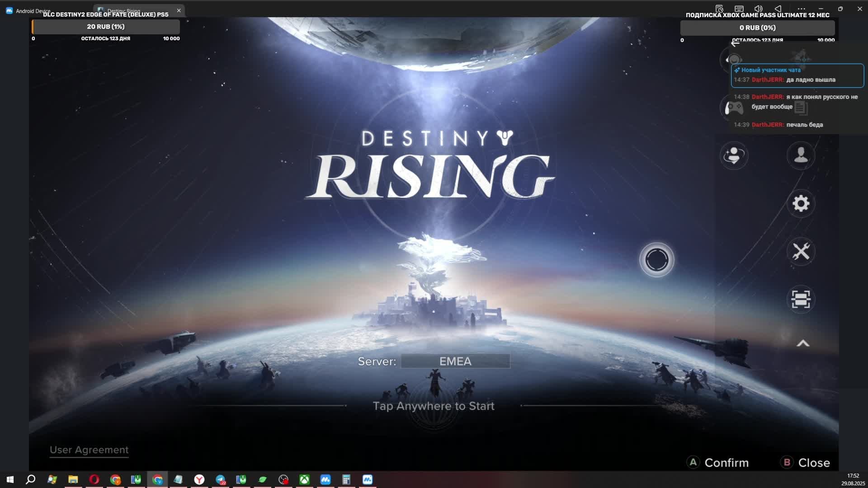This screenshot has height=488, width=868.
Task: Toggle the on-screen keyboard icon
Action: point(739,9)
